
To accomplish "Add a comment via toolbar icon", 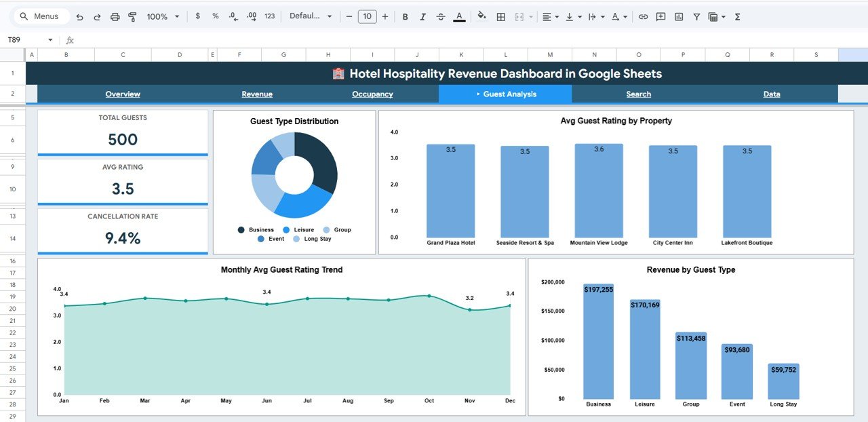I will [x=660, y=16].
